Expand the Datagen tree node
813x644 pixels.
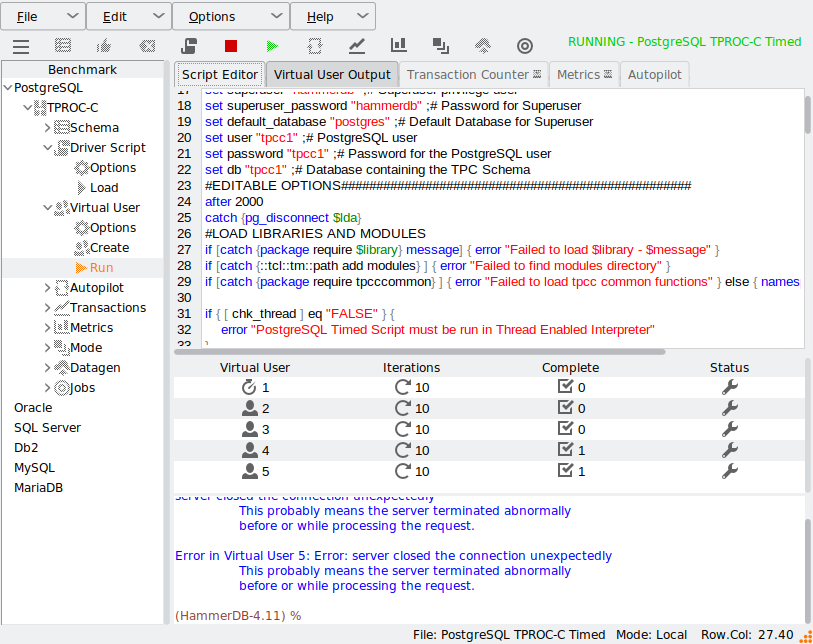tap(47, 368)
